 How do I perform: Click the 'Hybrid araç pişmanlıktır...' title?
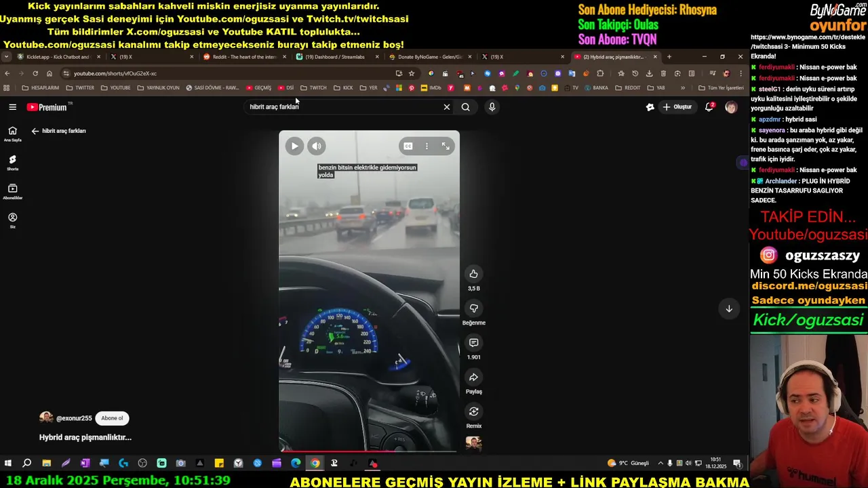tap(85, 438)
